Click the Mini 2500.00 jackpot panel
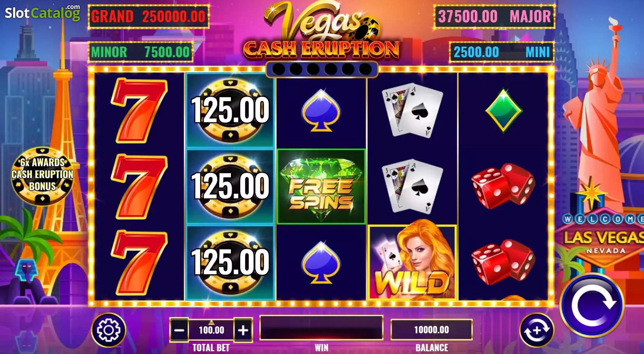The height and width of the screenshot is (354, 644). coord(502,52)
